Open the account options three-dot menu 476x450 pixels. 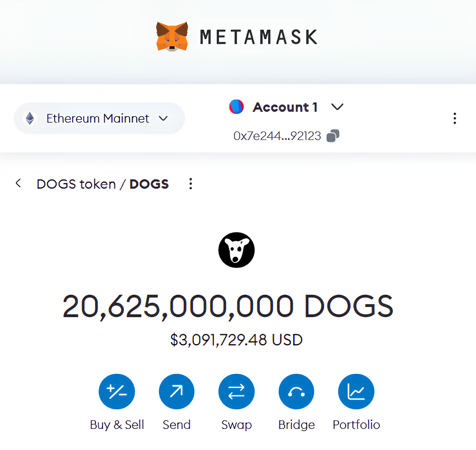tap(455, 118)
